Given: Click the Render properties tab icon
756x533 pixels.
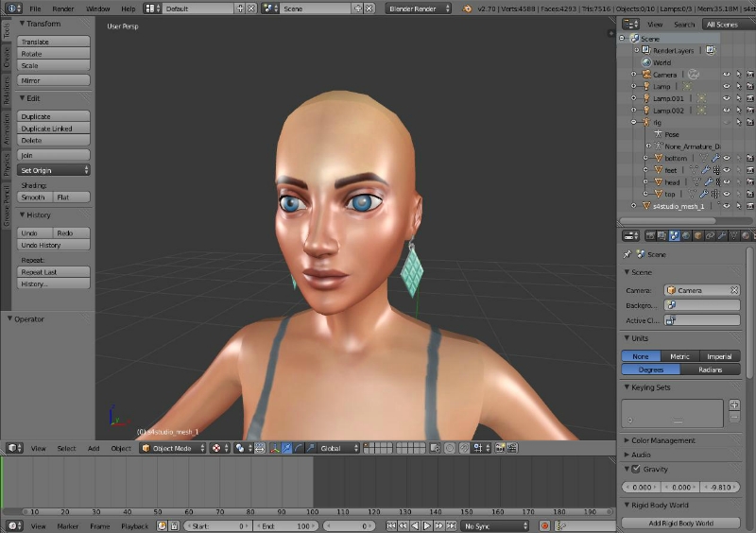Looking at the screenshot, I should click(x=649, y=235).
